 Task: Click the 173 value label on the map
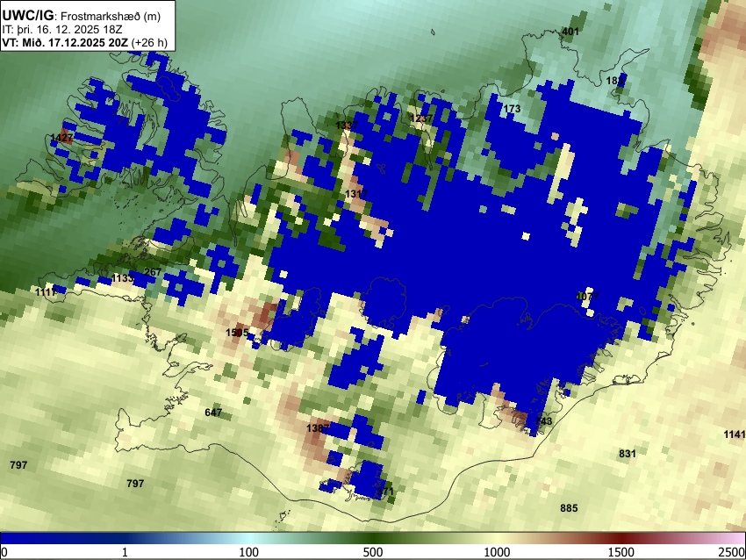[512, 109]
